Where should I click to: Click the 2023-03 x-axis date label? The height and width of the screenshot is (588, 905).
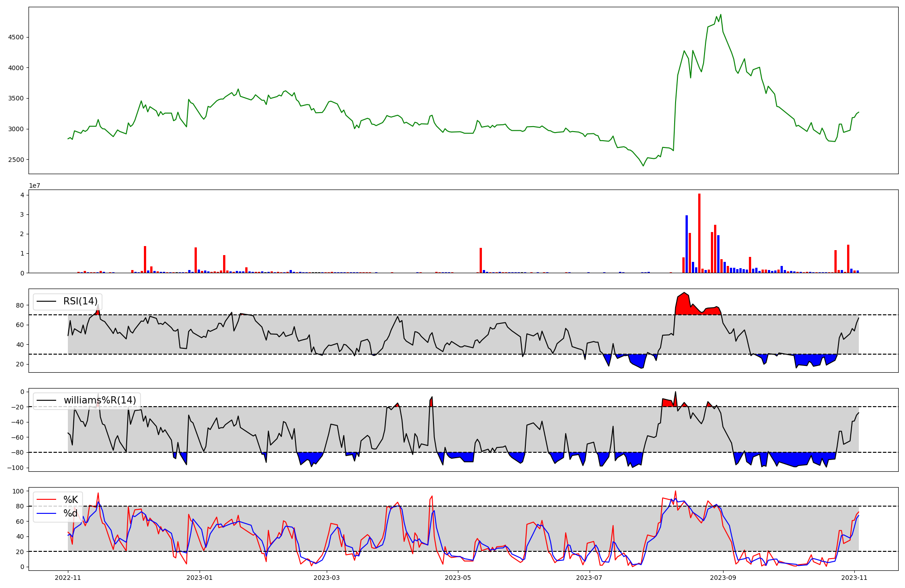(327, 578)
